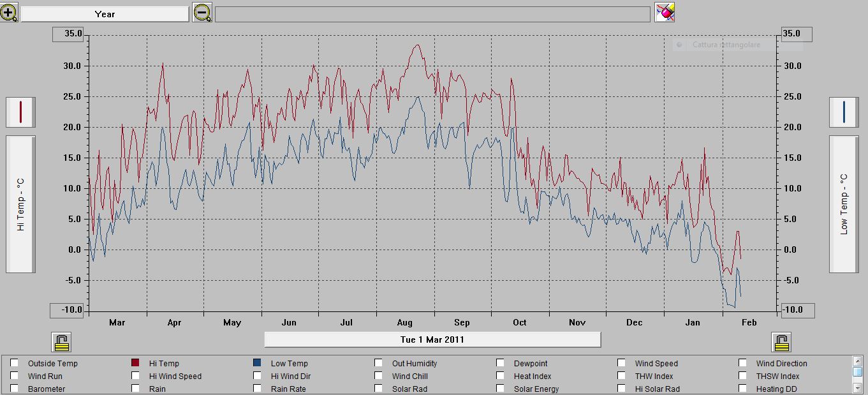Open the Year time span selector

[x=105, y=14]
